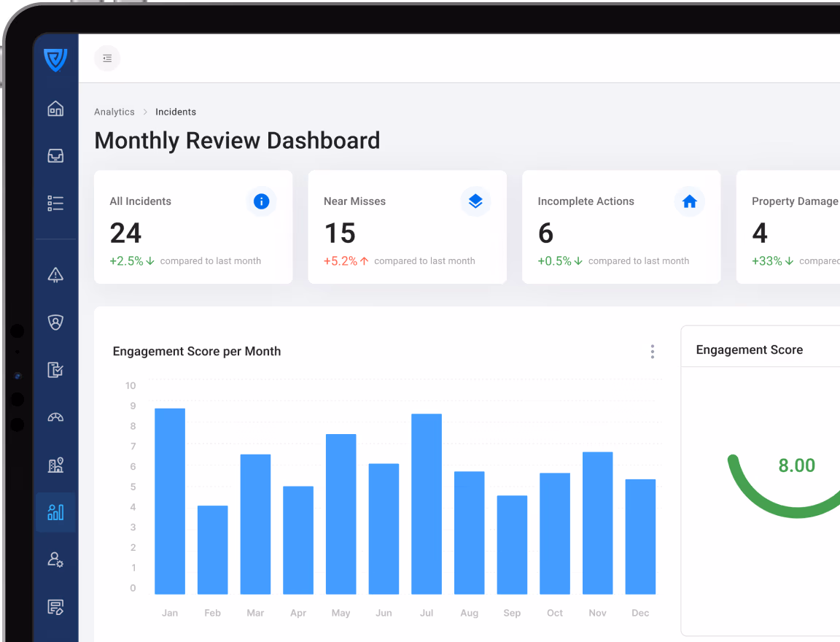Open the Property Damage card

coord(788,227)
